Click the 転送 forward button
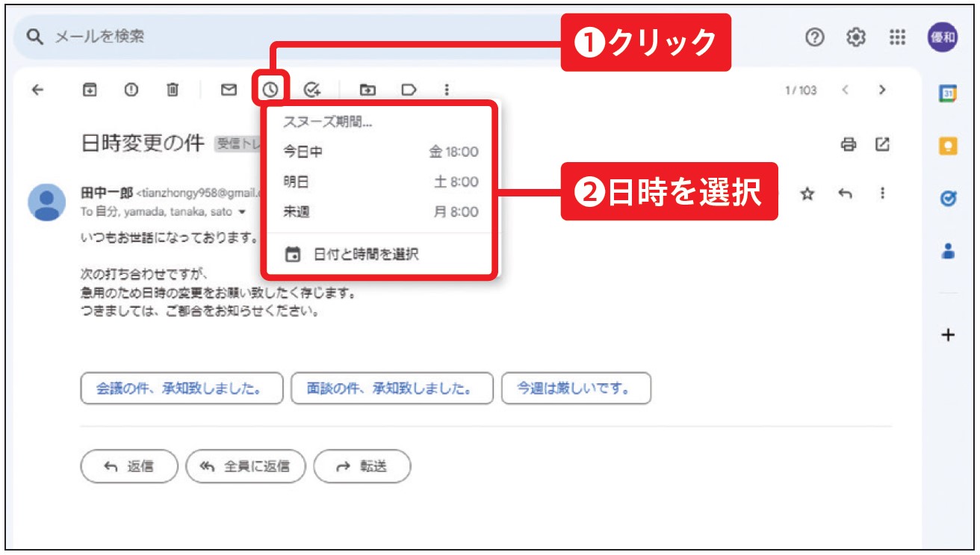The image size is (980, 555). 362,467
